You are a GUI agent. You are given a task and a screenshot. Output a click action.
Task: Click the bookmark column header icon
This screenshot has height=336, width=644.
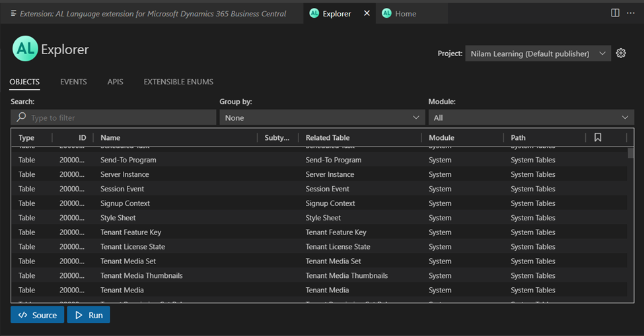tap(598, 137)
